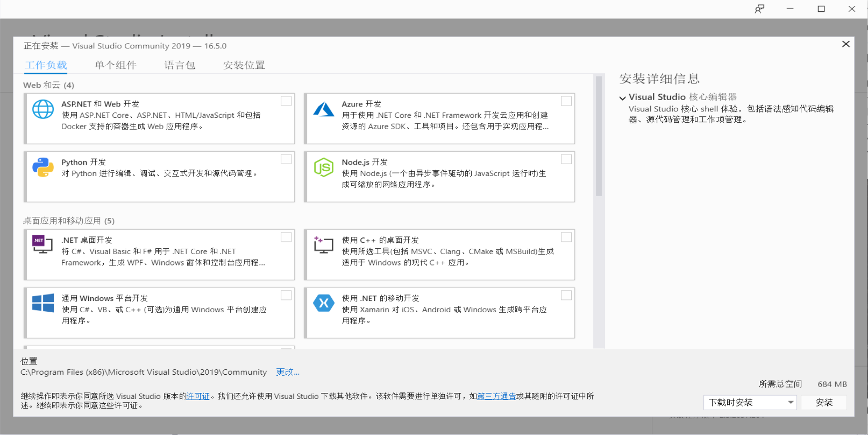Open the 第三方通告 link

pos(496,396)
